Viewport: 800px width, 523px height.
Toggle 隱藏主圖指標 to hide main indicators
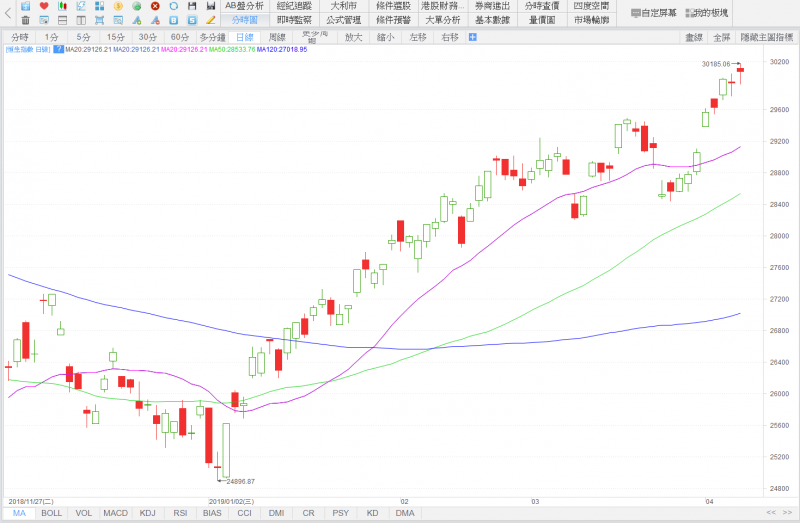pos(768,37)
